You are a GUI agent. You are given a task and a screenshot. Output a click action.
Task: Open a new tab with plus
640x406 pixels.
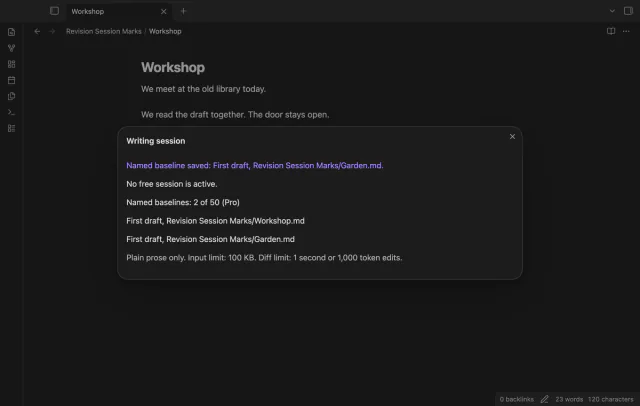[x=183, y=11]
